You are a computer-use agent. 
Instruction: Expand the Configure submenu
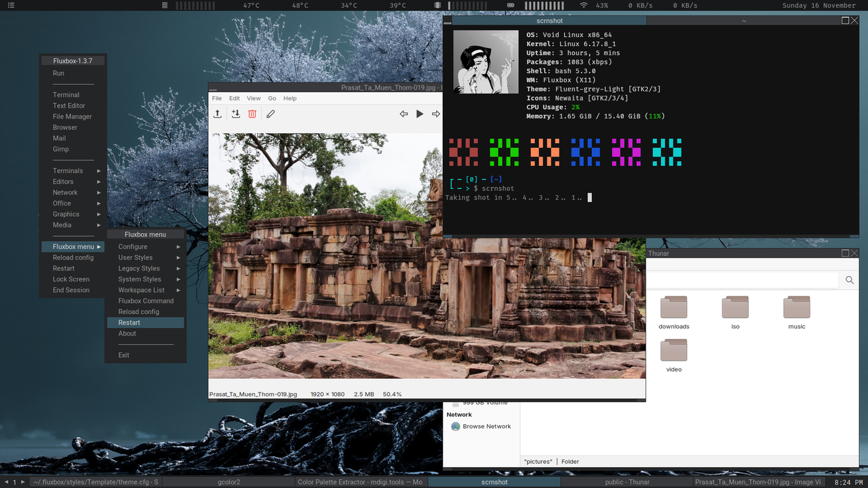146,247
